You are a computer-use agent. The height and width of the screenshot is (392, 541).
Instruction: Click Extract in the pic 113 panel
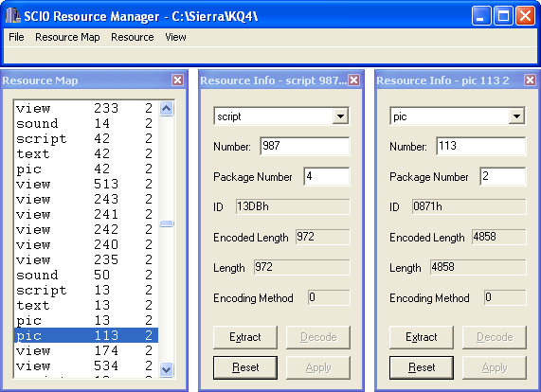pos(422,337)
